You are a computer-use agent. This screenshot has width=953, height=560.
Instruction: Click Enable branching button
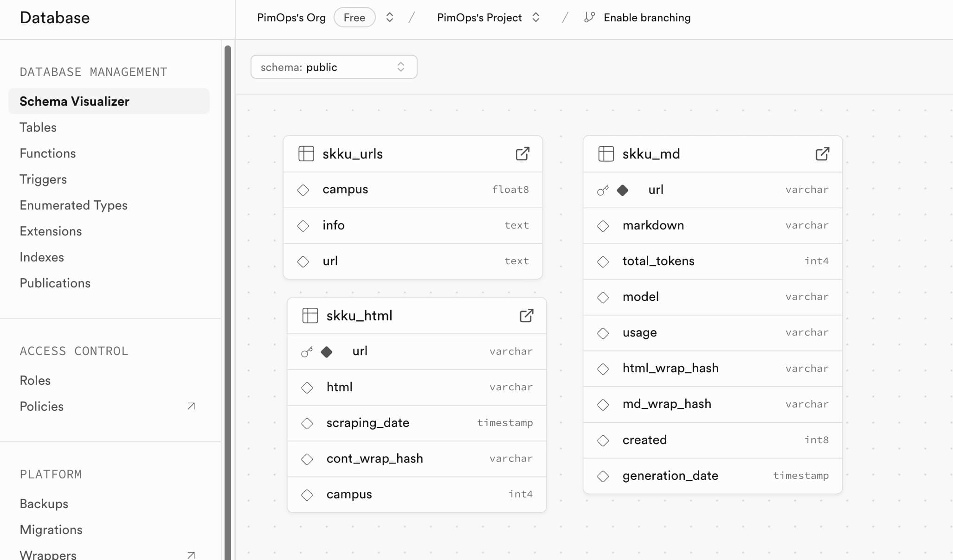(647, 18)
